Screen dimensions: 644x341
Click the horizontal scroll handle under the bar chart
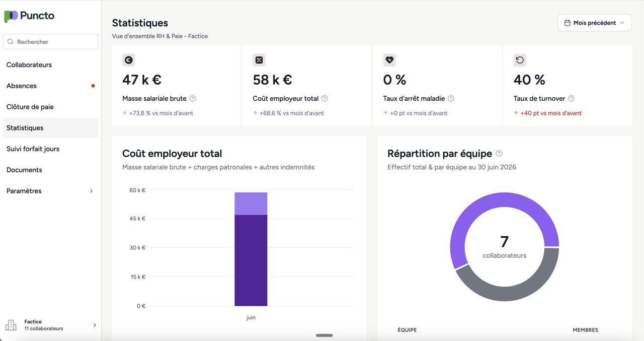[x=324, y=335]
